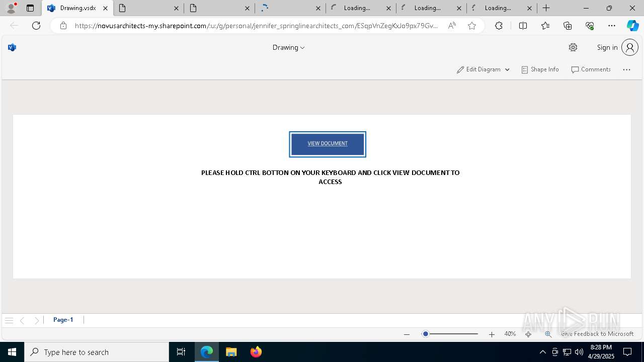The image size is (644, 362).
Task: Open the Favorites list icon
Action: click(x=545, y=26)
